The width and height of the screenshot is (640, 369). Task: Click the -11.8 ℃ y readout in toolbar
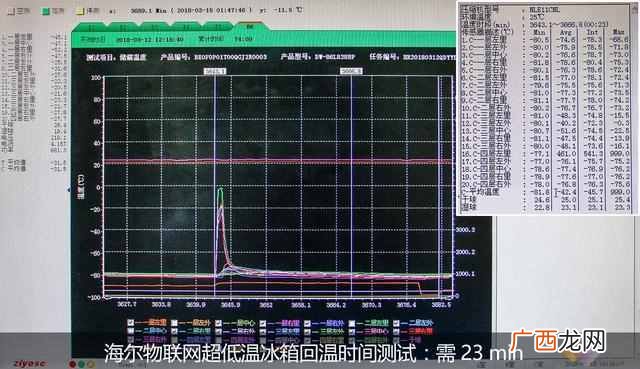coord(288,10)
